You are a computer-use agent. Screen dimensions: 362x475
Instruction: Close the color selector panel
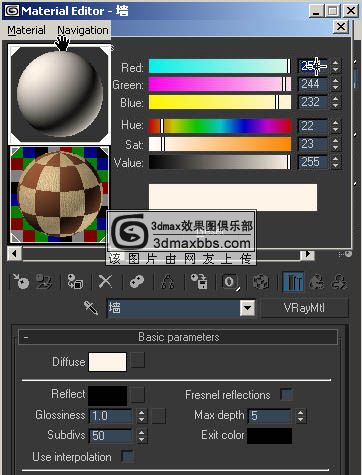click(341, 27)
